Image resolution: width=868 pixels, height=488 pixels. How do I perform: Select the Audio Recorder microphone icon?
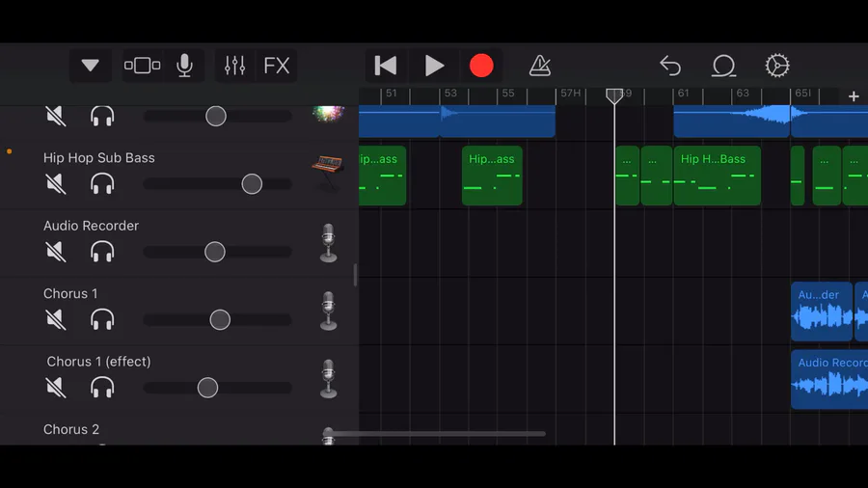coord(328,243)
